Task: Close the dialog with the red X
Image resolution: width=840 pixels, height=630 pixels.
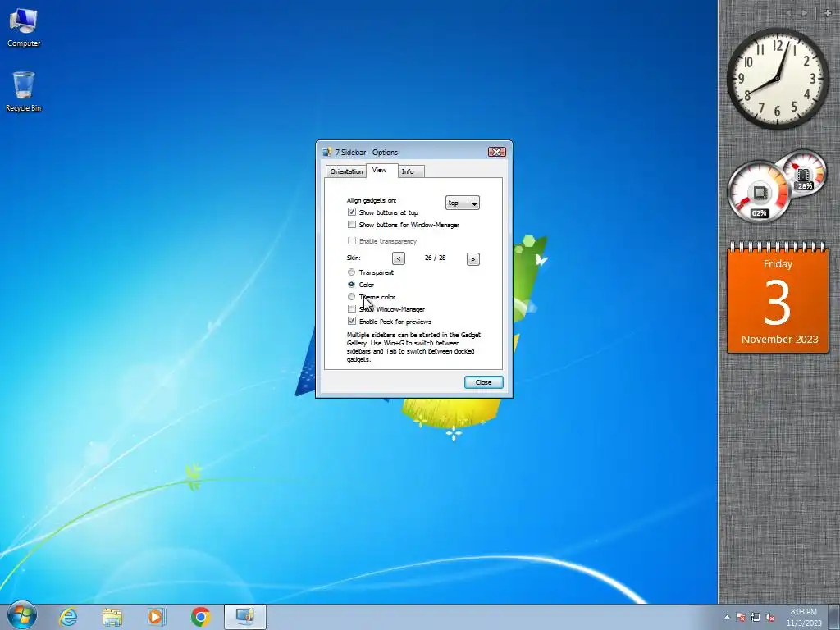Action: tap(496, 152)
